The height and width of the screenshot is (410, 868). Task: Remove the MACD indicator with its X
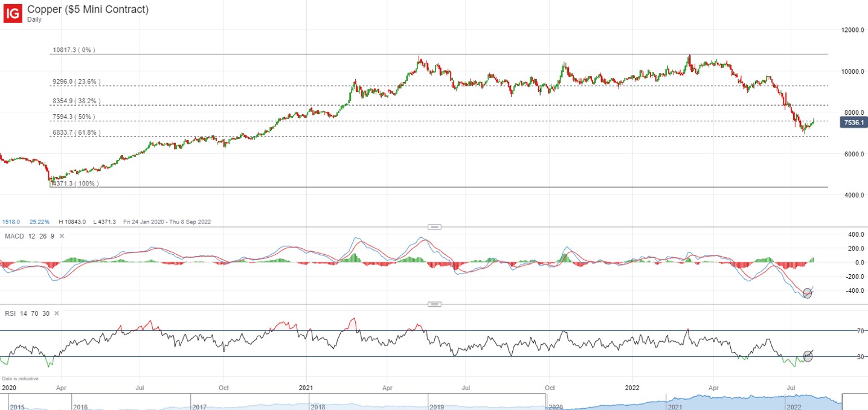tap(62, 236)
